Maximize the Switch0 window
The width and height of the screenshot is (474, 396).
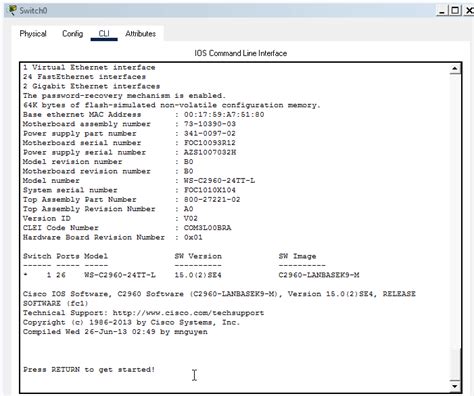click(x=455, y=11)
